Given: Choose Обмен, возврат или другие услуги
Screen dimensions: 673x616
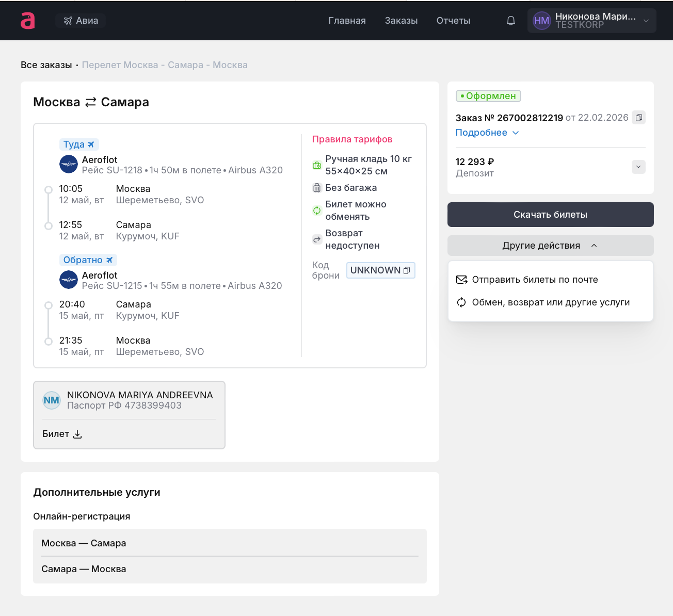Looking at the screenshot, I should [550, 302].
